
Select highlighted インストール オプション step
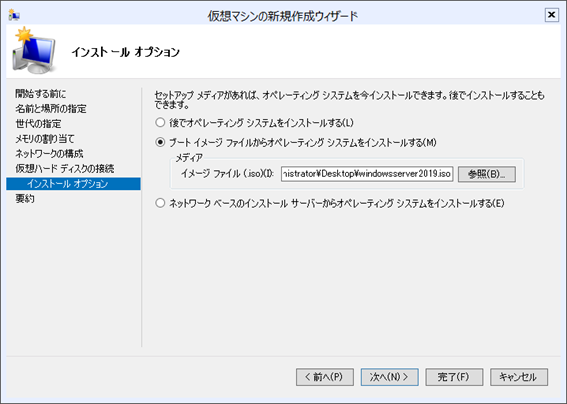73,184
